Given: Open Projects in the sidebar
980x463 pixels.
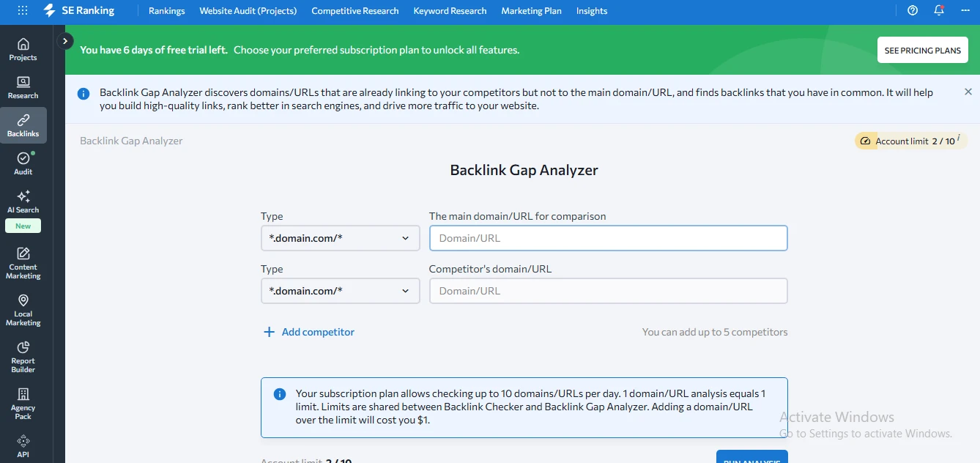Looking at the screenshot, I should click(23, 50).
